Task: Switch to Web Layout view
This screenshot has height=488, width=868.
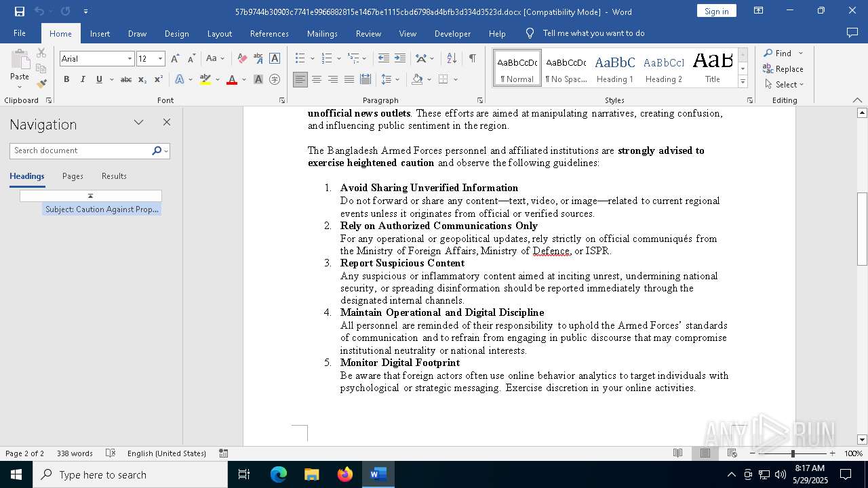Action: [x=732, y=453]
